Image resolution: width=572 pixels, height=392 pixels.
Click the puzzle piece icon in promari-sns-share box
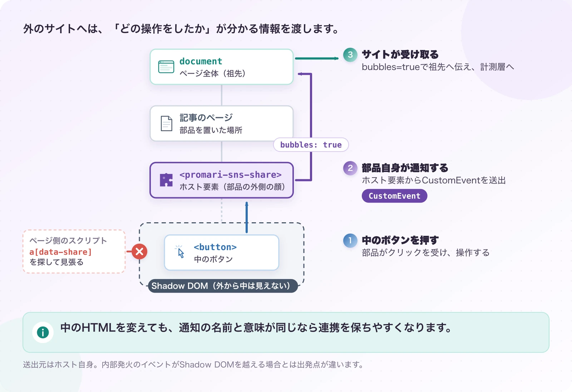coord(166,180)
